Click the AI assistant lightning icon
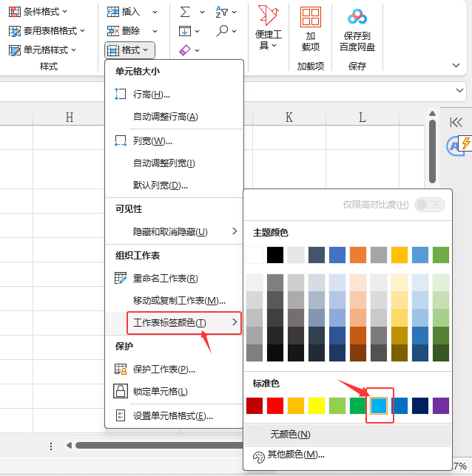This screenshot has width=472, height=476. [465, 143]
